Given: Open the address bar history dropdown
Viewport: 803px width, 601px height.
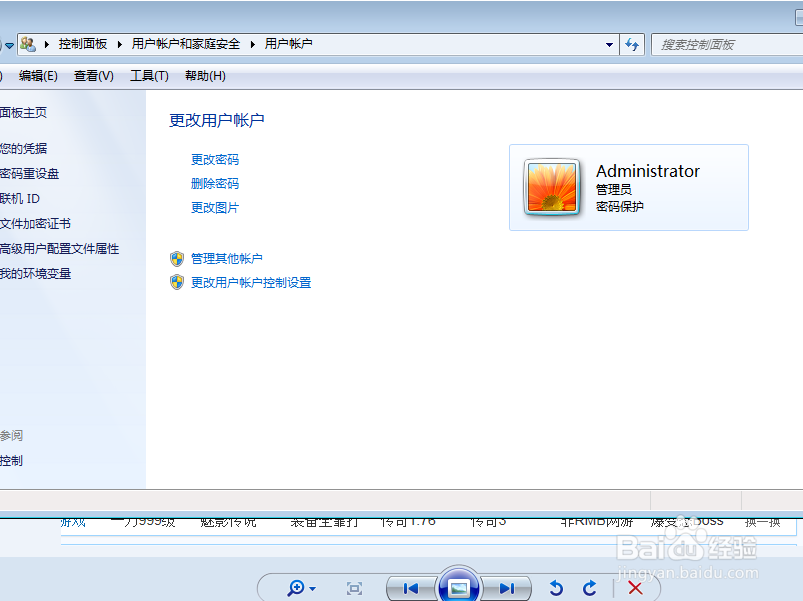Looking at the screenshot, I should coord(608,44).
